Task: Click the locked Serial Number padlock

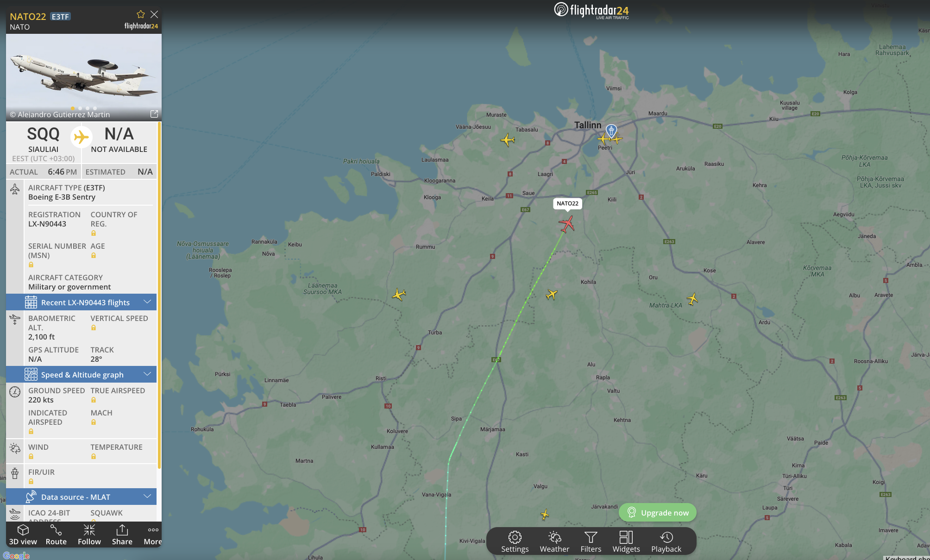Action: [31, 265]
